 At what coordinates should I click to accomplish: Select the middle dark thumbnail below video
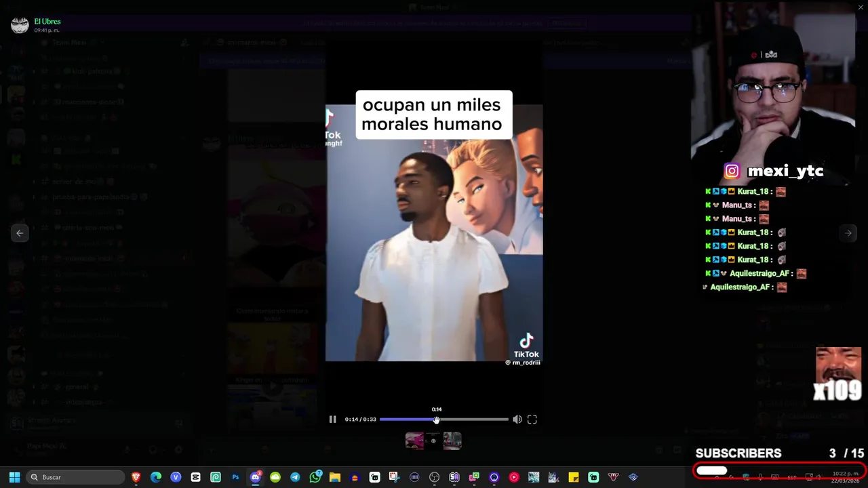pyautogui.click(x=433, y=441)
